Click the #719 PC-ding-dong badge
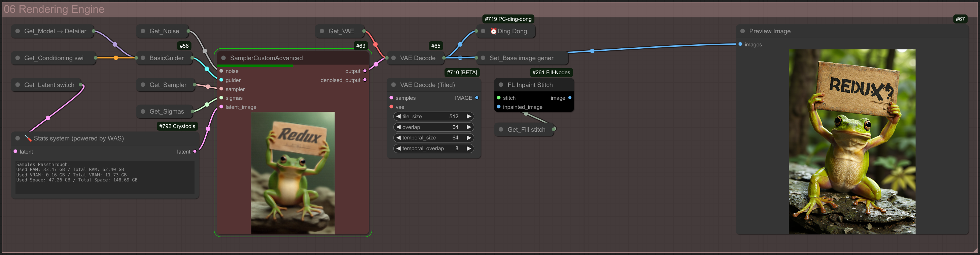Viewport: 980px width, 255px height. (508, 19)
